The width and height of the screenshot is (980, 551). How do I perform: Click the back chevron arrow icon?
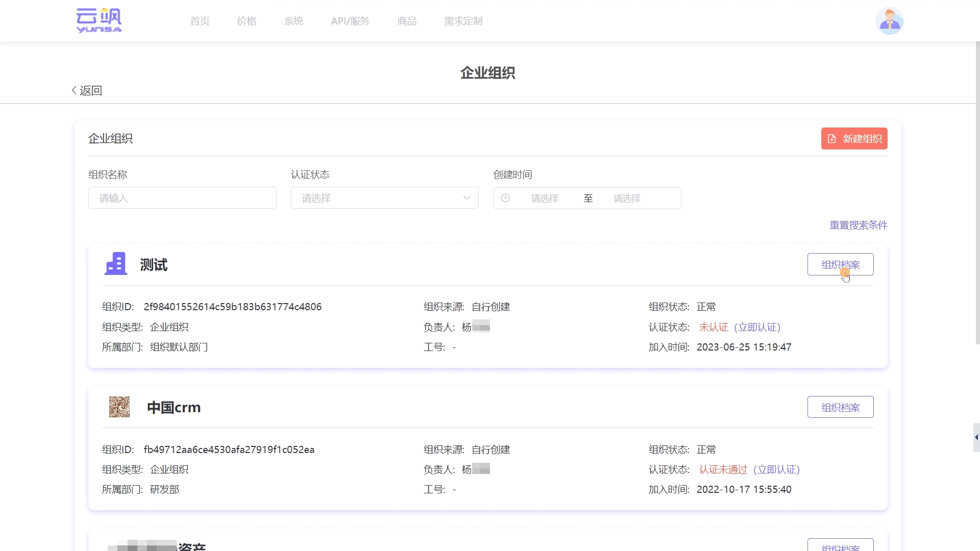pyautogui.click(x=74, y=90)
